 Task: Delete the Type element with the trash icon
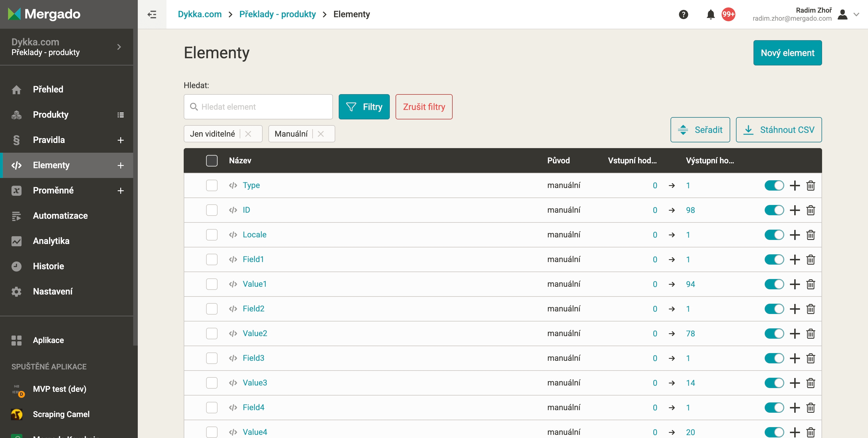[x=810, y=186]
